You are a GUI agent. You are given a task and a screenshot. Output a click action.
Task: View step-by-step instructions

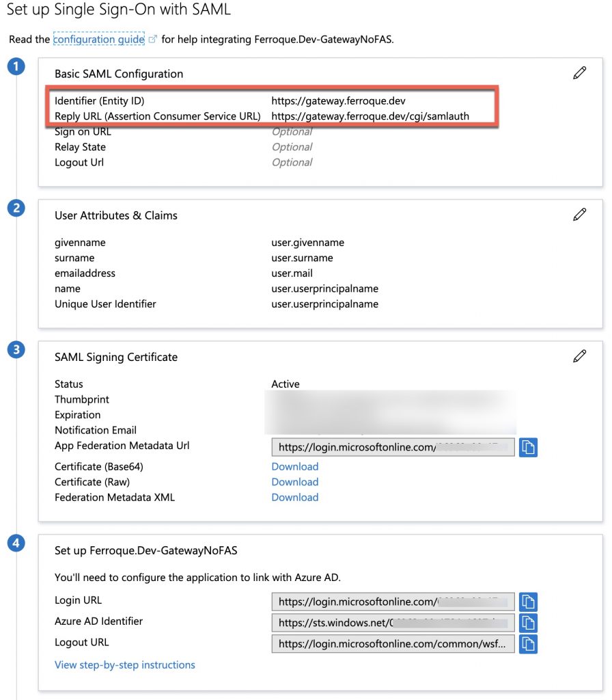(125, 664)
